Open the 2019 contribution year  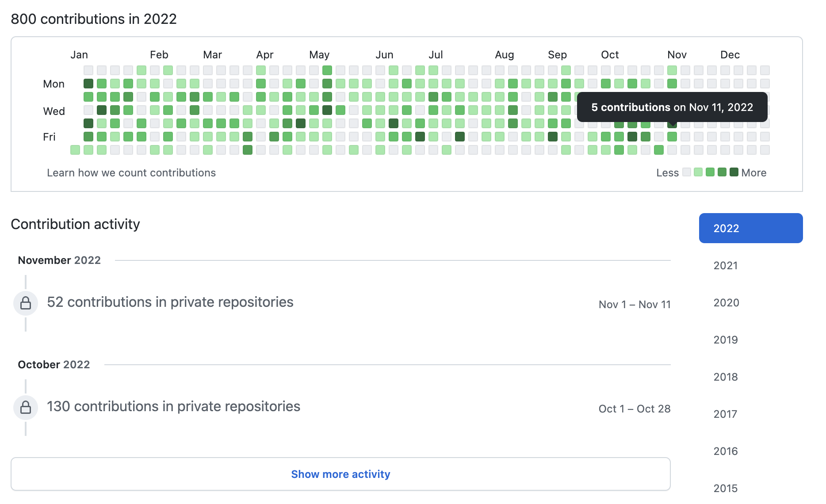[725, 340]
